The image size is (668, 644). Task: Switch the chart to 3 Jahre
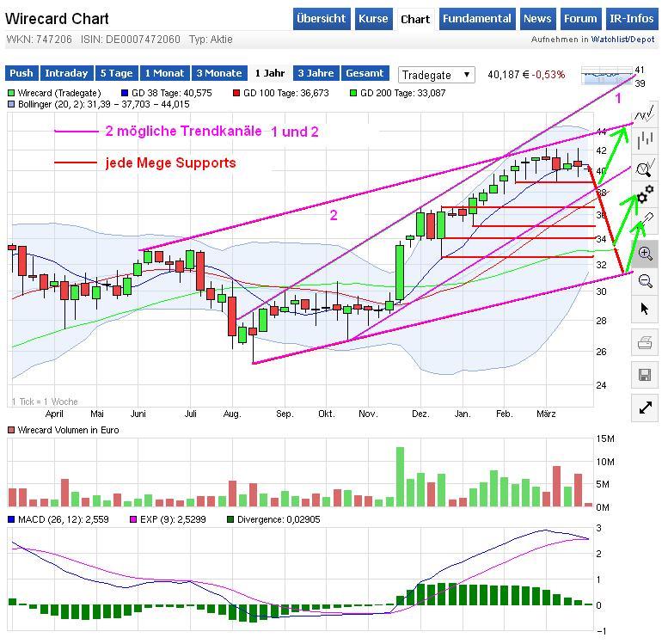pos(316,73)
